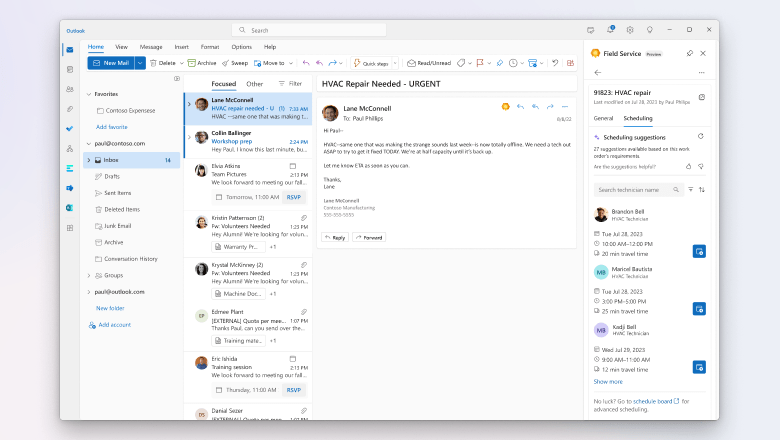780x440 pixels.
Task: Refresh the scheduling suggestions
Action: tap(700, 136)
